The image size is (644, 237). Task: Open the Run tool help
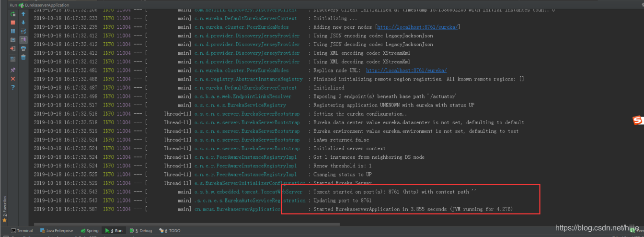[13, 87]
